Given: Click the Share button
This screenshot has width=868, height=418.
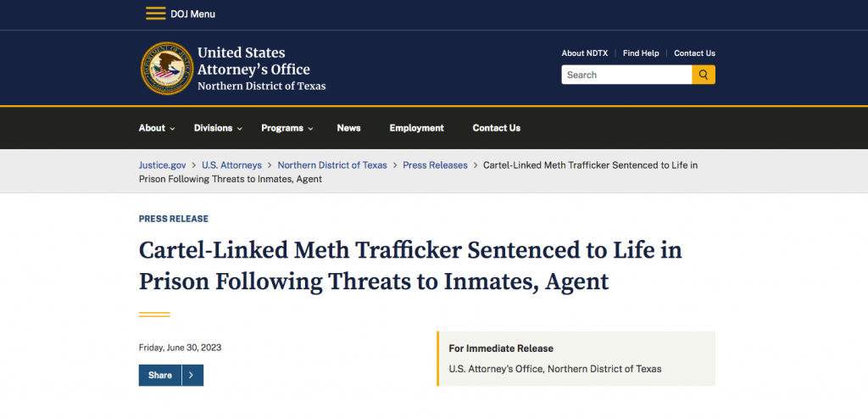Looking at the screenshot, I should pos(160,376).
